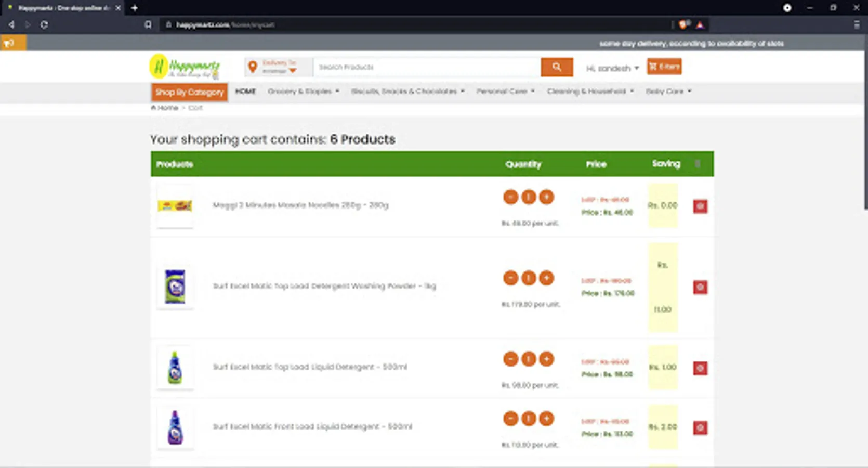
Task: Close the Happymartz browser tab
Action: [x=118, y=8]
